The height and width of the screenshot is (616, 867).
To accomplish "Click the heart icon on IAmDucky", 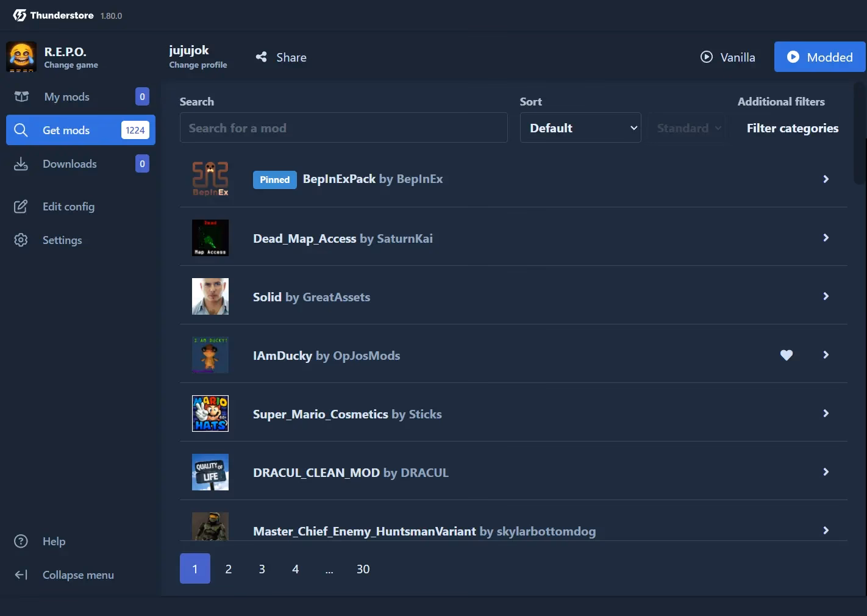I will 787,355.
